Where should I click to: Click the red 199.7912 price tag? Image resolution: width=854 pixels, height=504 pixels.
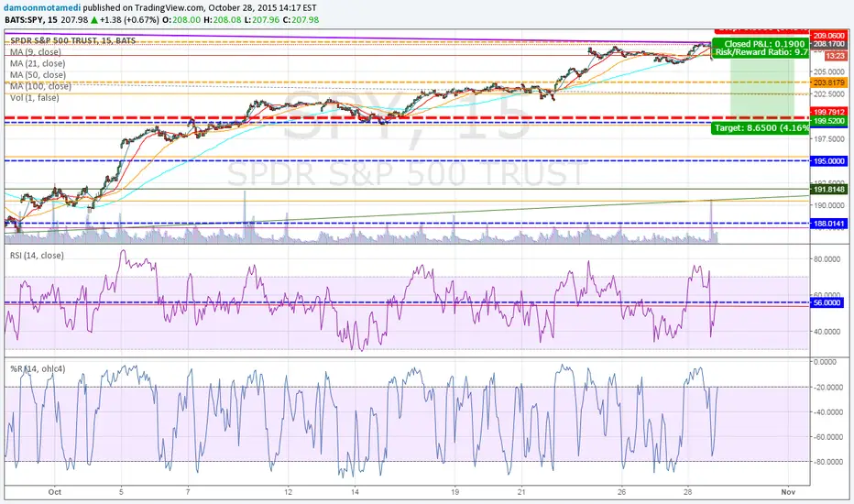click(x=829, y=113)
